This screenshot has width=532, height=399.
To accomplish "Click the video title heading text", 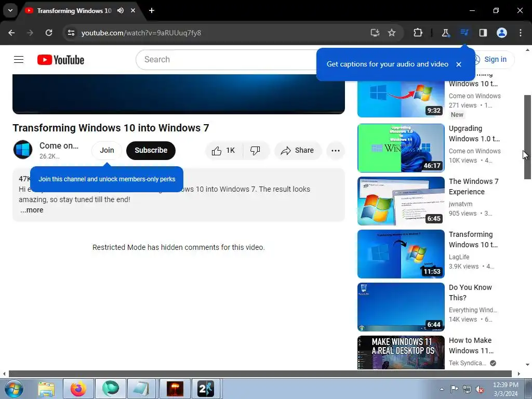I will coord(111,128).
